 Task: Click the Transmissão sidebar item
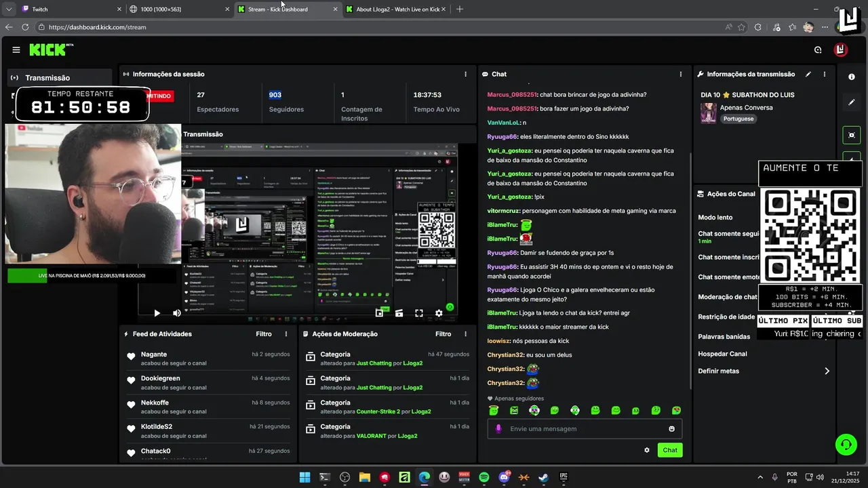[60, 78]
